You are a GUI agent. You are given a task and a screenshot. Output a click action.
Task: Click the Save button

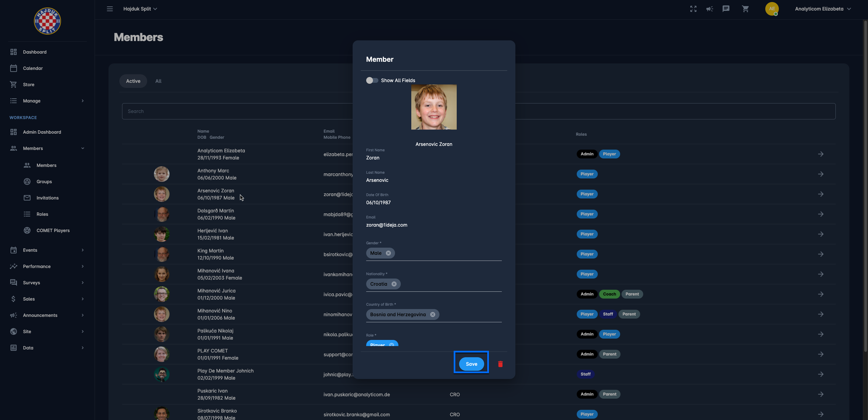coord(471,364)
